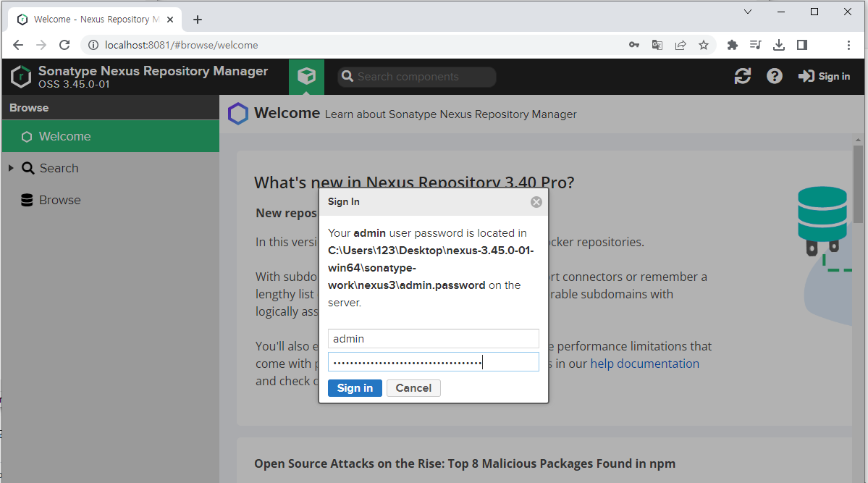
Task: Click Sign in at top right header
Action: [824, 76]
